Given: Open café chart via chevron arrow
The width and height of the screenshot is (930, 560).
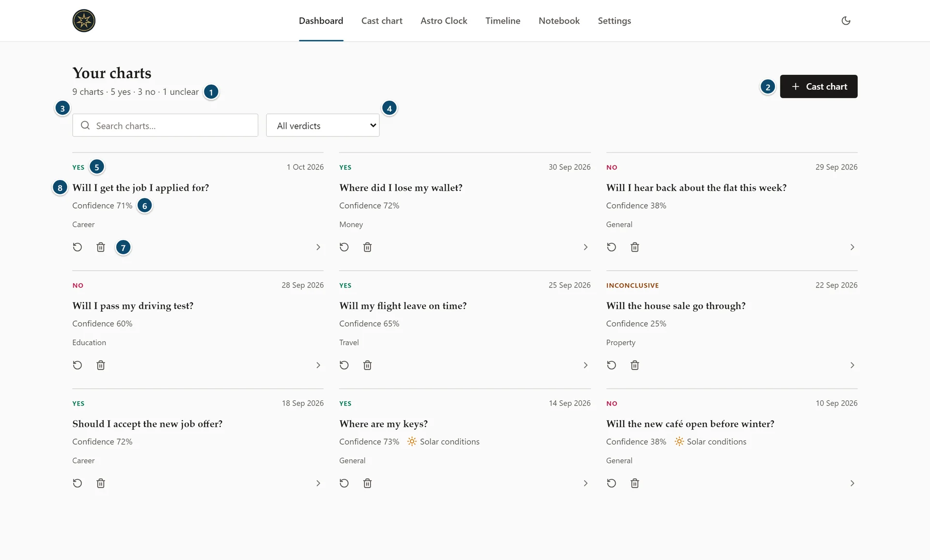Looking at the screenshot, I should 852,484.
